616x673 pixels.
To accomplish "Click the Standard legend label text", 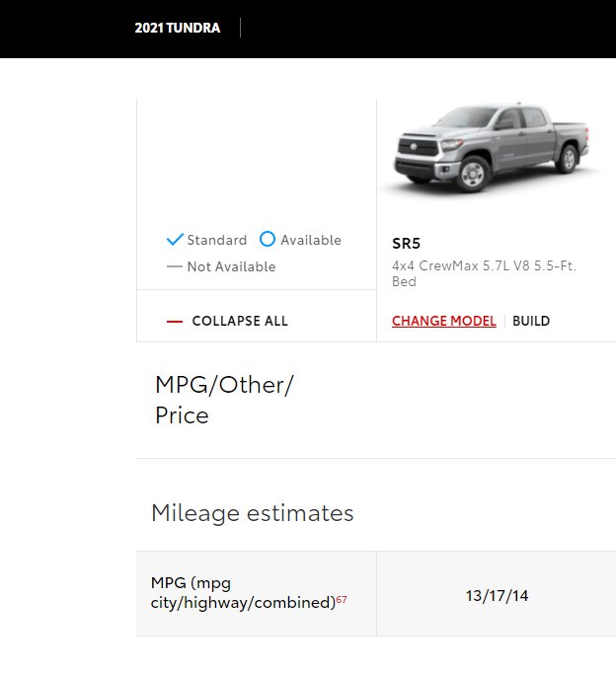I will pos(217,240).
